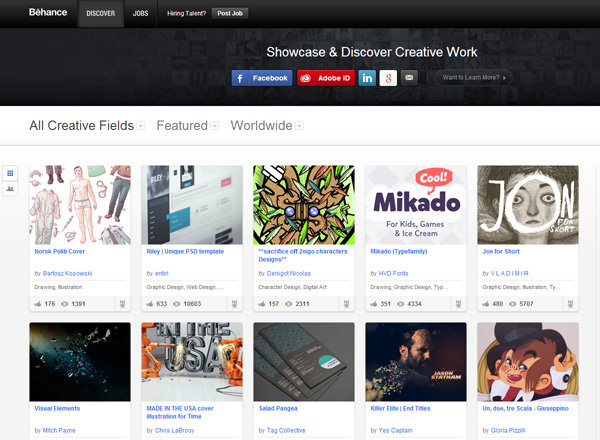600x440 pixels.
Task: Click the collection pin icon on Norsk Politi Cover
Action: click(x=122, y=304)
